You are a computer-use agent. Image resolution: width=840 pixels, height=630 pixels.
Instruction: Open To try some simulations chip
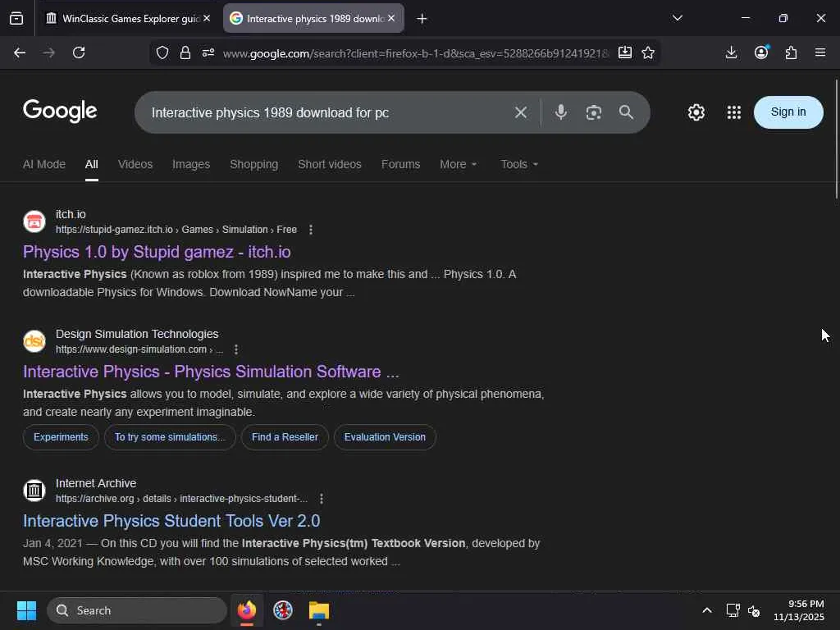[170, 437]
